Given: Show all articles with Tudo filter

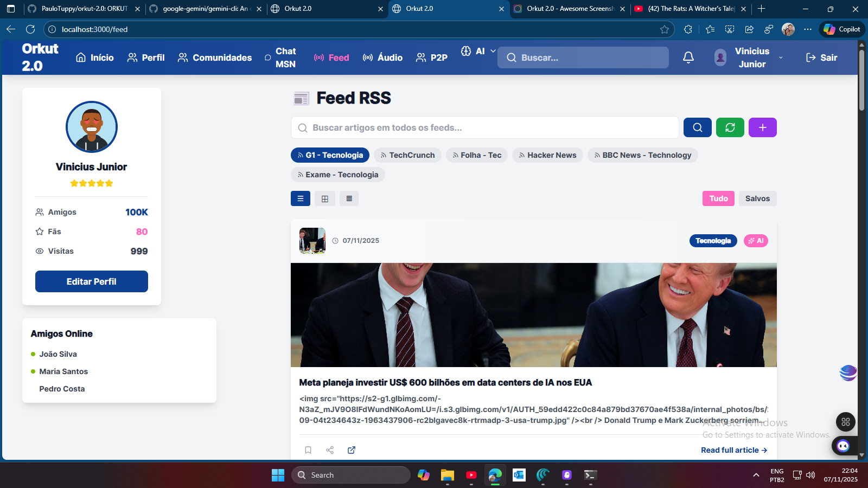Looking at the screenshot, I should click(x=718, y=198).
